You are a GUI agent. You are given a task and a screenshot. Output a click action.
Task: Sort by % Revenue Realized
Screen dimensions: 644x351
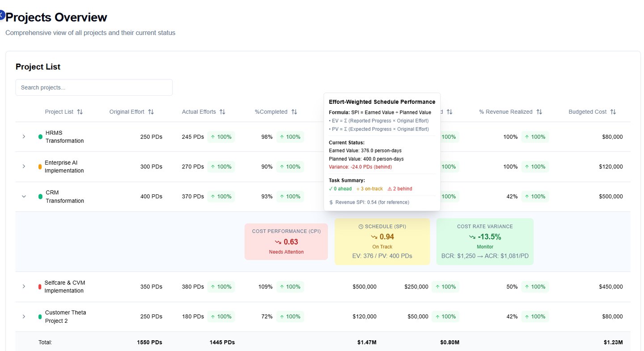click(539, 112)
